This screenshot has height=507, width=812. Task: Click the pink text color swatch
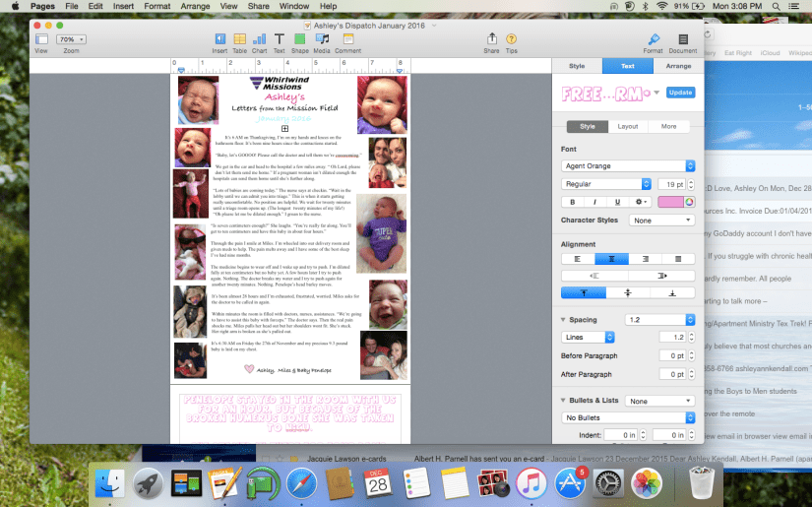670,202
